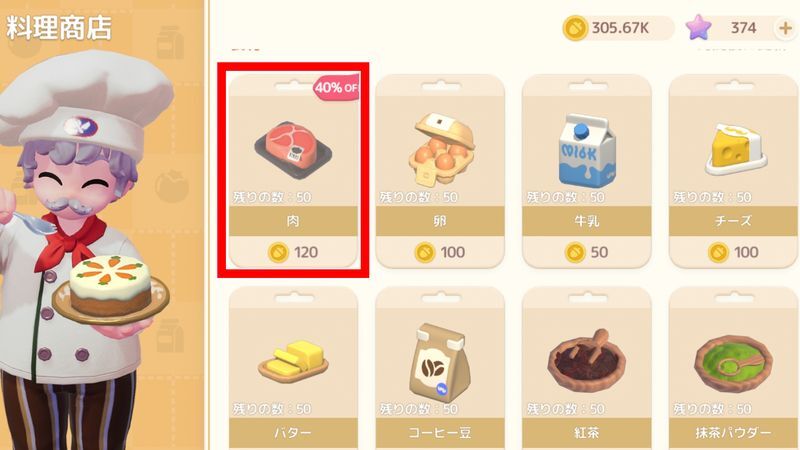The image size is (800, 450).
Task: Click the cheese wedge icon
Action: tap(735, 149)
